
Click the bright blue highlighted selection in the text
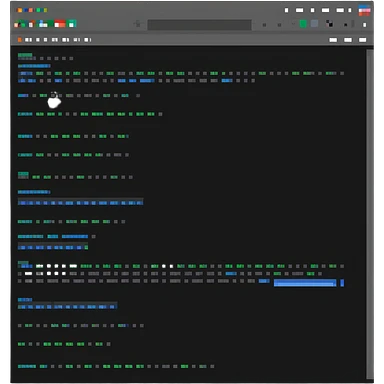305,283
